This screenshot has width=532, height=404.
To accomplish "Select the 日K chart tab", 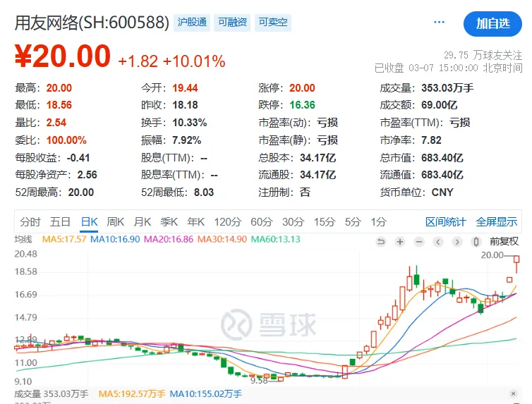I will click(x=89, y=222).
